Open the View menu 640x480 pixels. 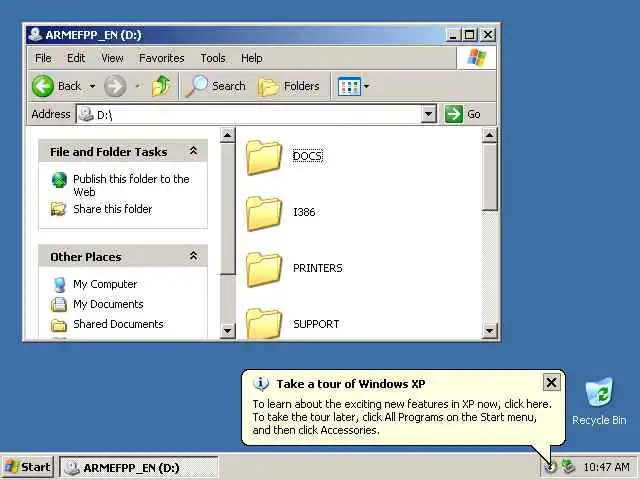tap(112, 58)
